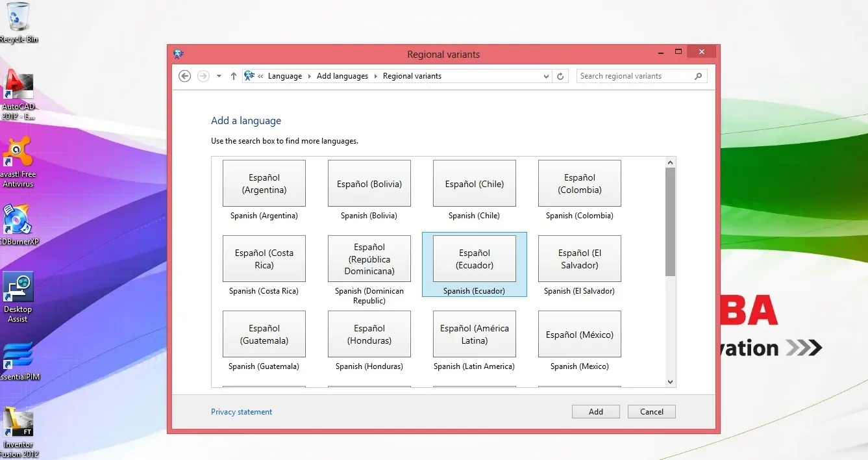Click the address bar language icon

(x=249, y=76)
